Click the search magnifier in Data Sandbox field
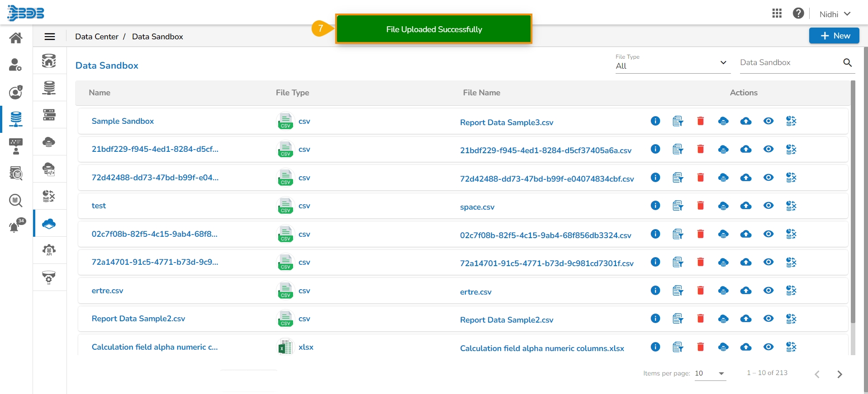868x394 pixels. tap(847, 63)
